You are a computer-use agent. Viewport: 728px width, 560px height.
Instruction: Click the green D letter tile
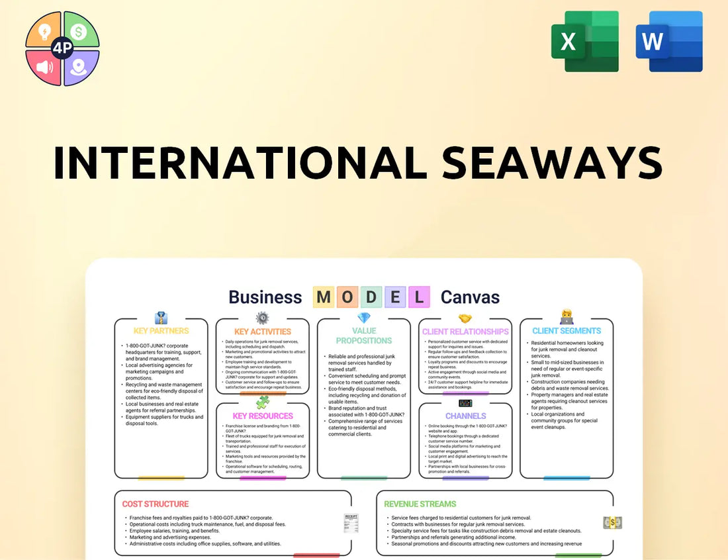point(371,297)
